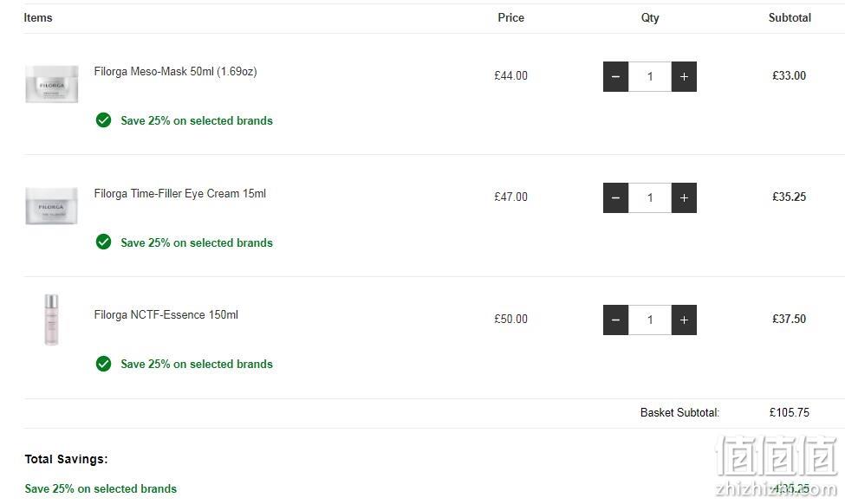The width and height of the screenshot is (845, 504).
Task: Open Filorga NCTF-Essence 150ml link
Action: click(x=166, y=314)
